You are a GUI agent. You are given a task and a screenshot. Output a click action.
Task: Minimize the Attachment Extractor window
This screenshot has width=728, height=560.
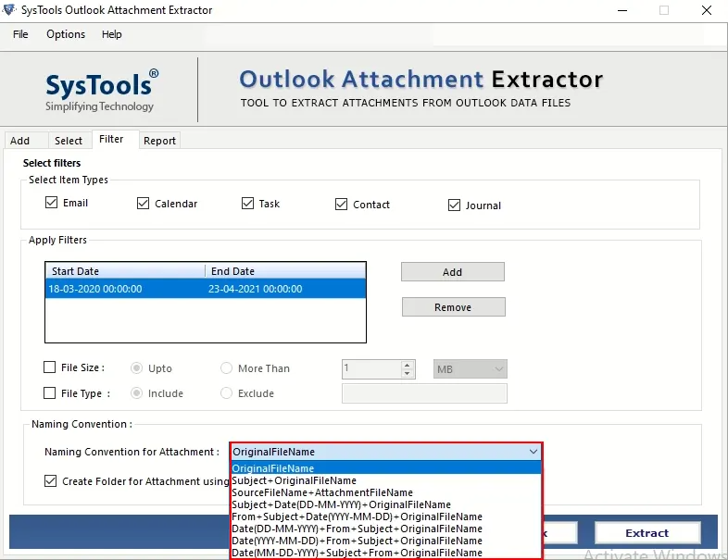pyautogui.click(x=622, y=10)
